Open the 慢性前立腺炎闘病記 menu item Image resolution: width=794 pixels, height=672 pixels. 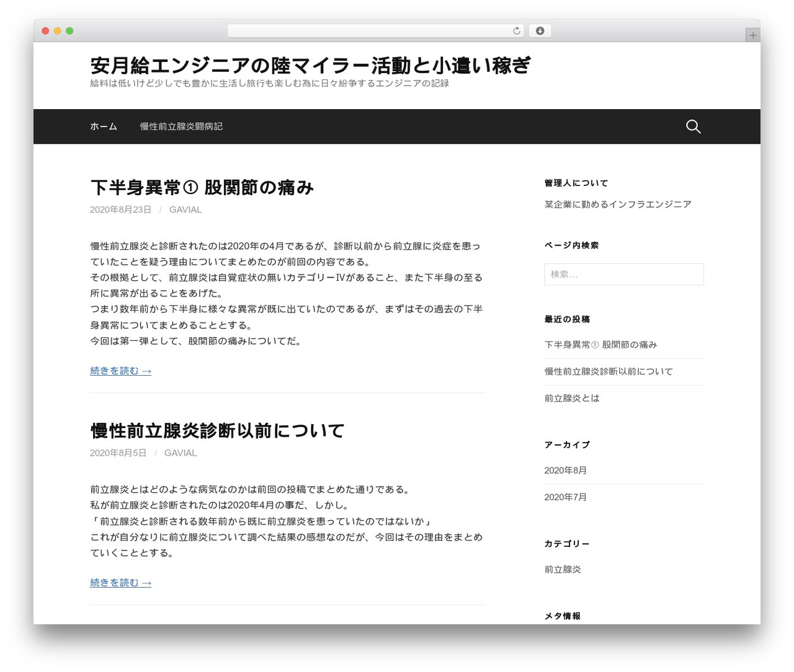[x=181, y=126]
